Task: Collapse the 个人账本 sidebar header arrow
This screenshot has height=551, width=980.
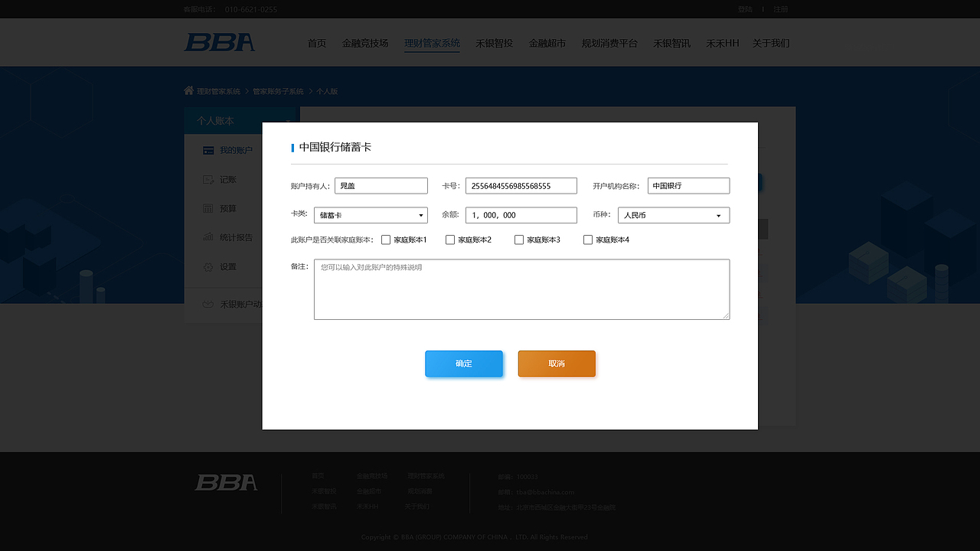Action: pos(288,121)
